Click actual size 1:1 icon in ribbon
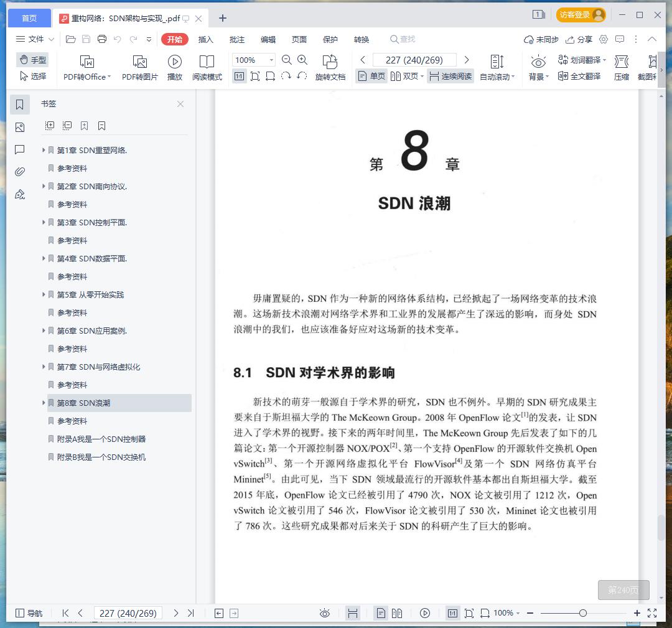 tap(239, 77)
